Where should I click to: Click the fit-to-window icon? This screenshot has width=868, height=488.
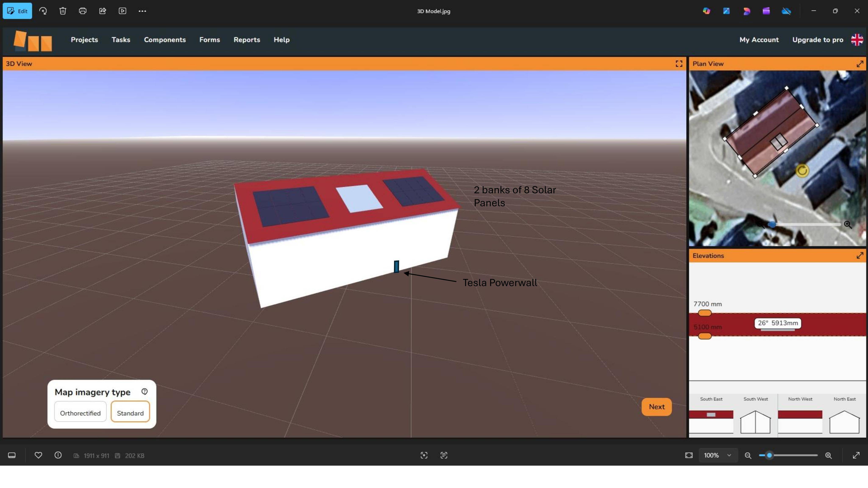pyautogui.click(x=689, y=455)
